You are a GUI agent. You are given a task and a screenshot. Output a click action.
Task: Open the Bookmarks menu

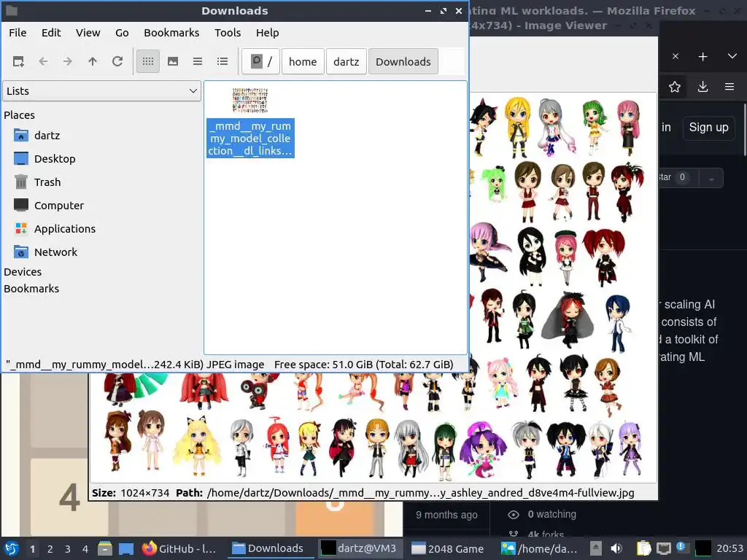pyautogui.click(x=171, y=33)
